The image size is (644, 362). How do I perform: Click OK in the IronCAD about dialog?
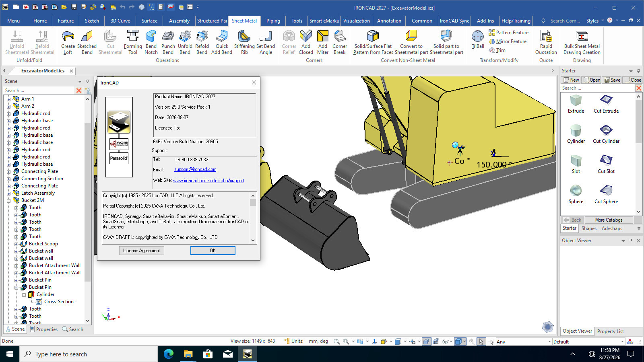(213, 251)
